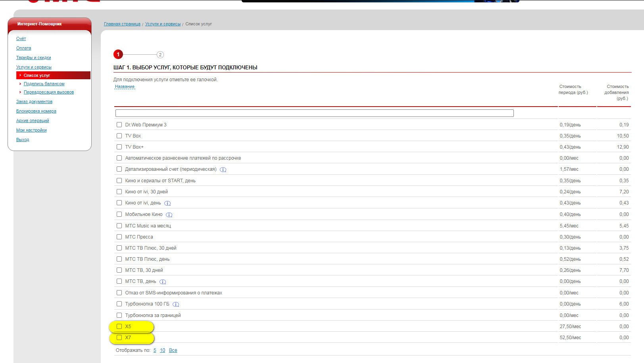Click the МТС Пресса service name
Image resolution: width=644 pixels, height=363 pixels.
(x=139, y=237)
